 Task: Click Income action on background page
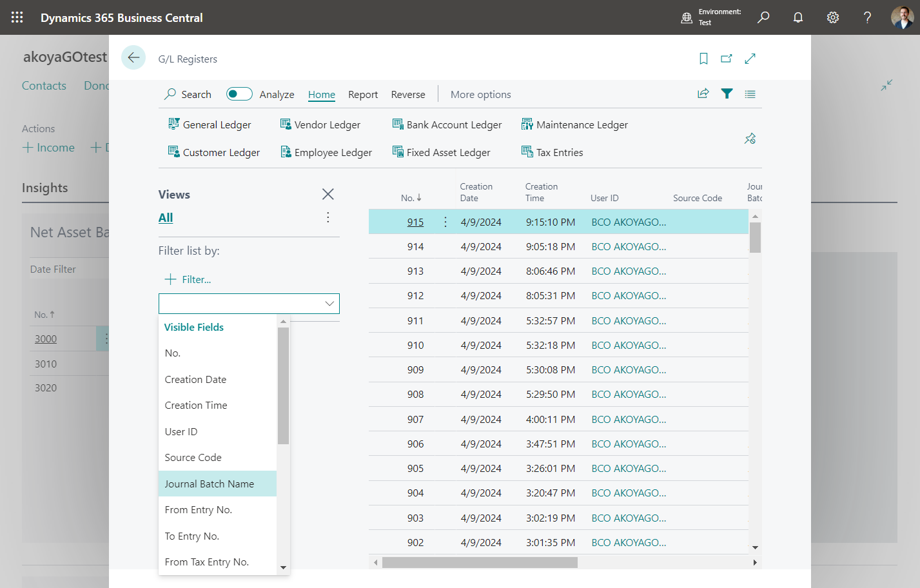[x=48, y=148]
